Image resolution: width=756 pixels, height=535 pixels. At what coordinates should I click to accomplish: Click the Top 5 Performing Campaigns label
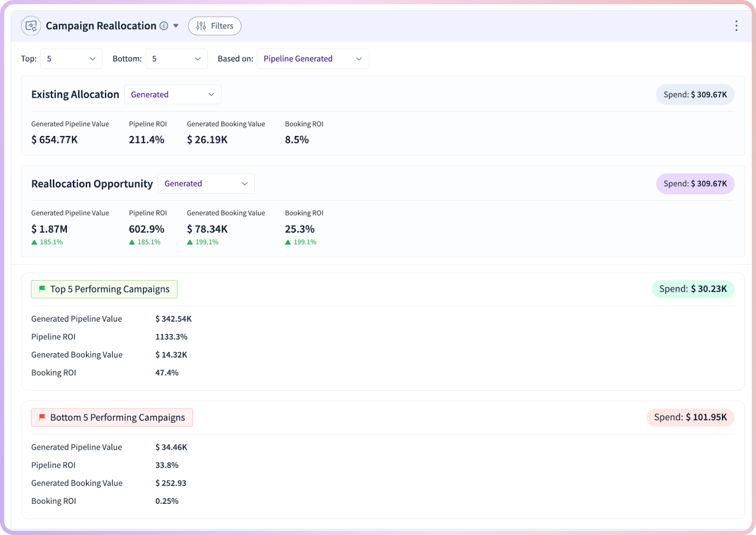click(104, 289)
